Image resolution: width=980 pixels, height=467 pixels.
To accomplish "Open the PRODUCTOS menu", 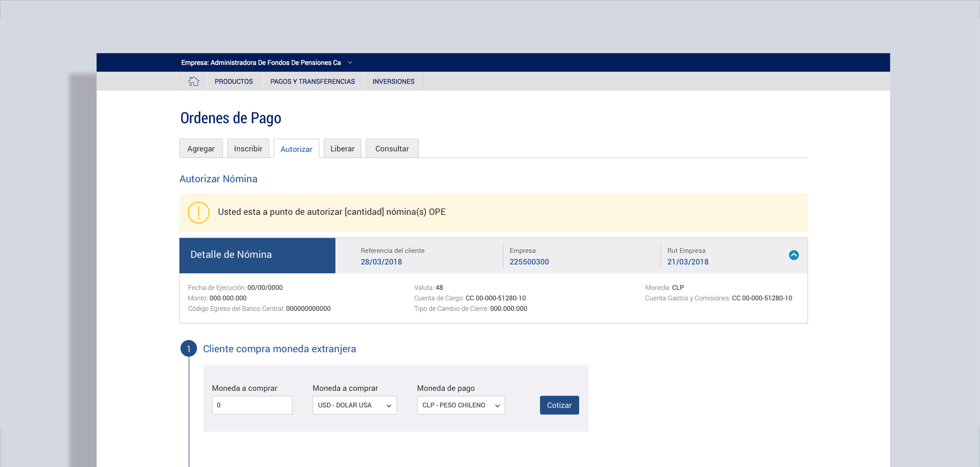I will (234, 81).
